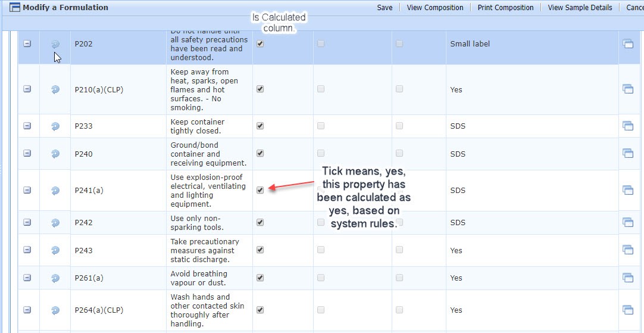The image size is (644, 333).
Task: Tick the second disabled checkbox in the P210(a)(CLP) row
Action: (x=399, y=89)
